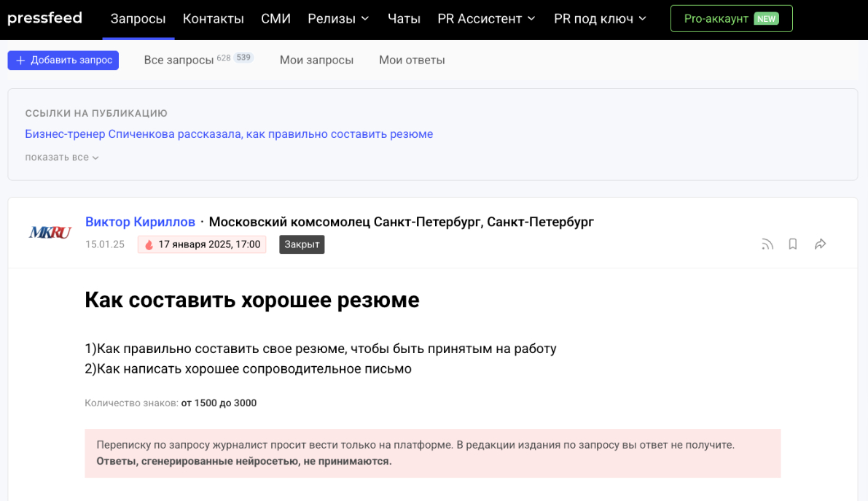Expand the PR Ассистент menu
The image size is (868, 504).
point(486,19)
